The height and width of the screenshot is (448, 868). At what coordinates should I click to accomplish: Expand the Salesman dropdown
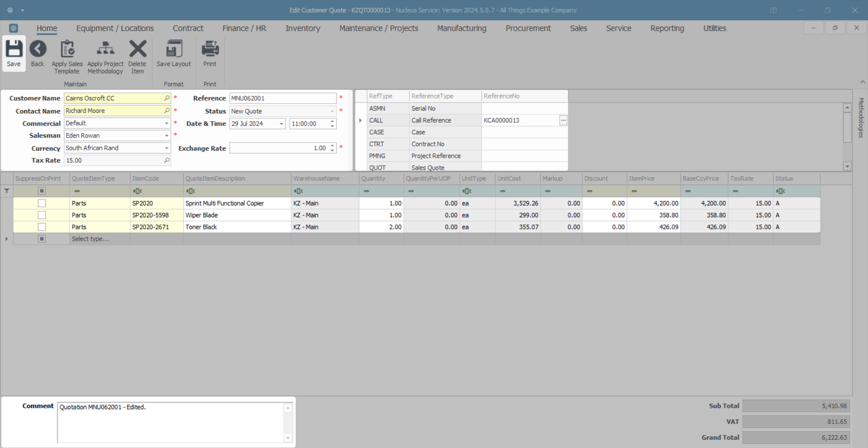166,135
